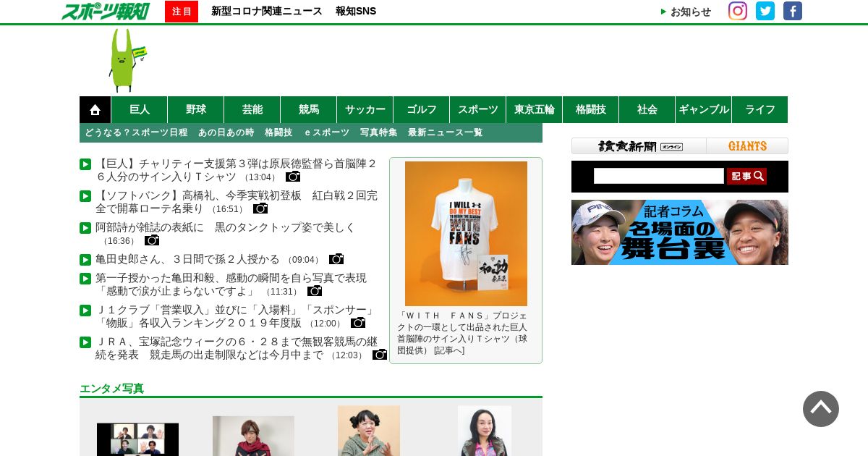Click camera icon beside 13:04 giants story
The width and height of the screenshot is (868, 456).
[293, 177]
